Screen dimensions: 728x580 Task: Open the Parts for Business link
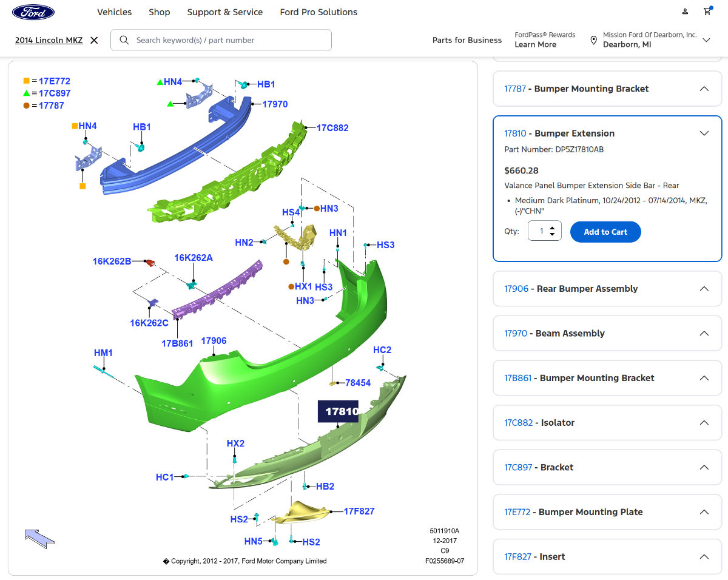click(467, 40)
